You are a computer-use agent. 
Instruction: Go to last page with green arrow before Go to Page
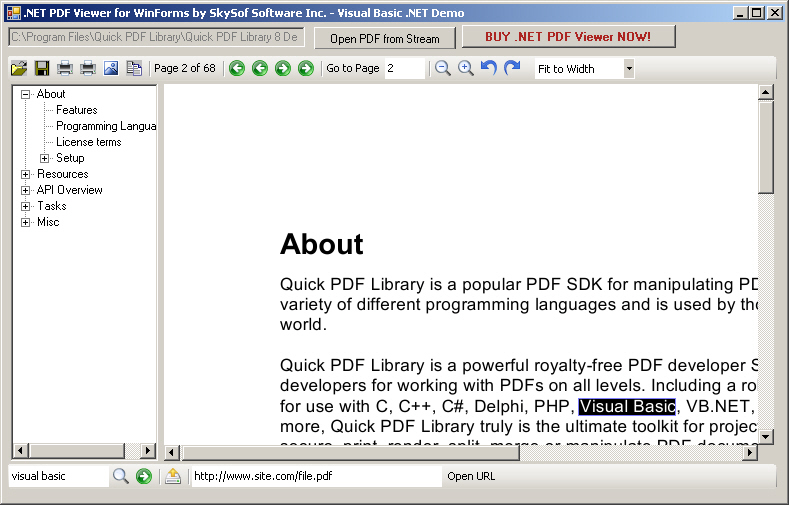[305, 68]
